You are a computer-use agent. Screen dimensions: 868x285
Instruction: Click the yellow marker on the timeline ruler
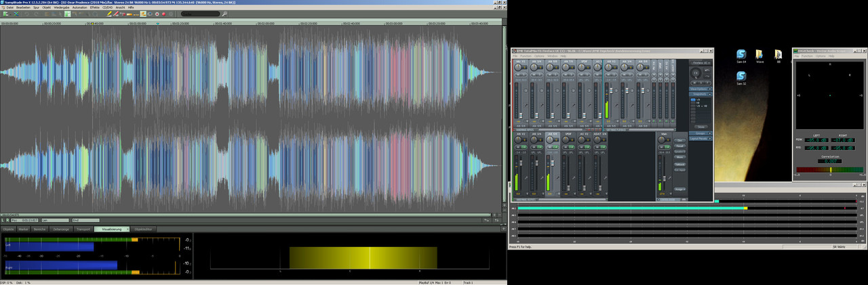pyautogui.click(x=93, y=23)
